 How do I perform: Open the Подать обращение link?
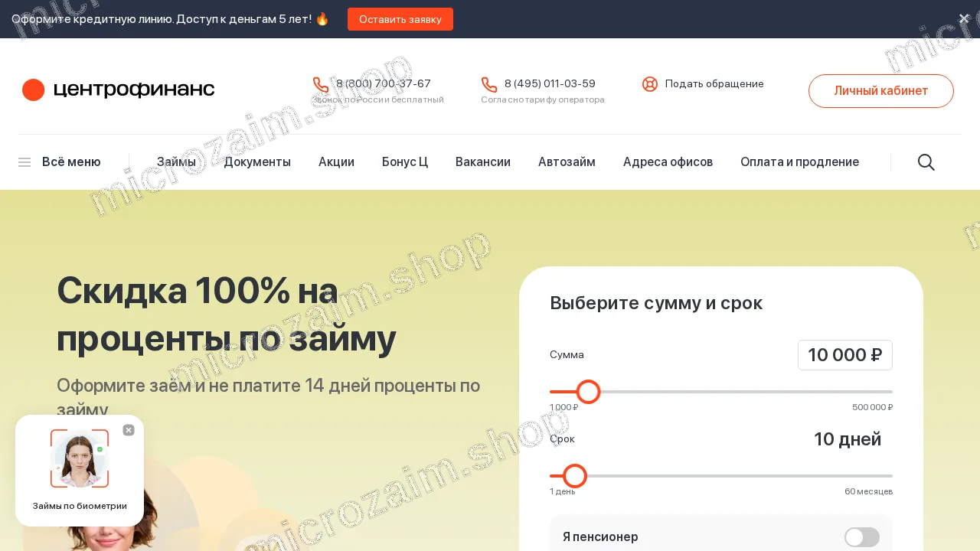coord(714,84)
